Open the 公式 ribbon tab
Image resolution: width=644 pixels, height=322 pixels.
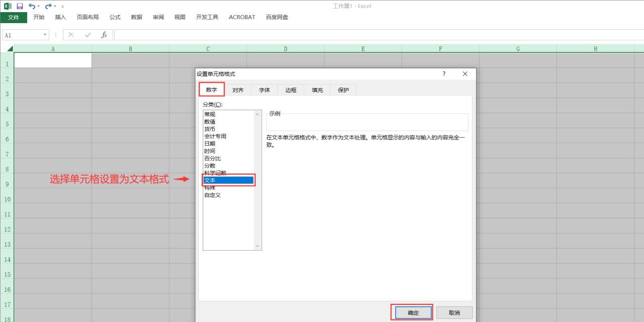click(115, 17)
